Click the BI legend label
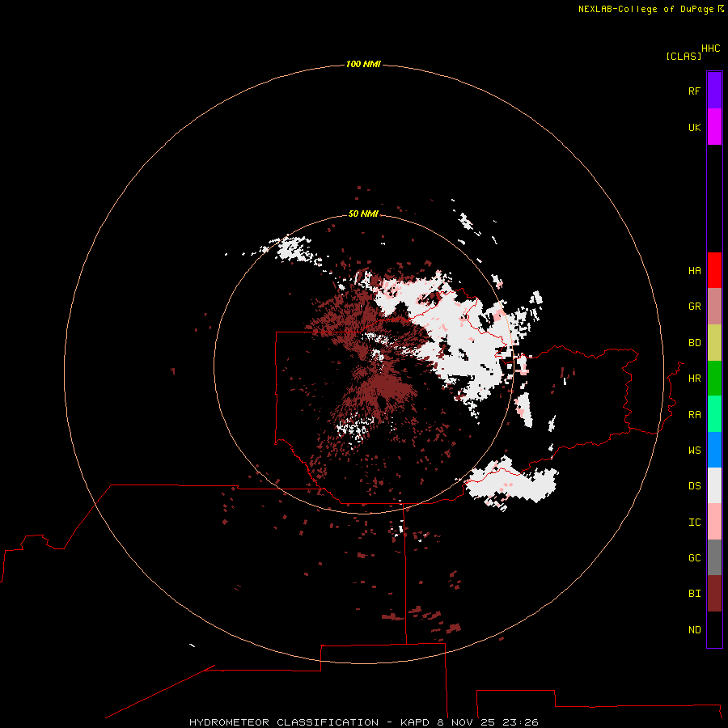 pos(694,594)
